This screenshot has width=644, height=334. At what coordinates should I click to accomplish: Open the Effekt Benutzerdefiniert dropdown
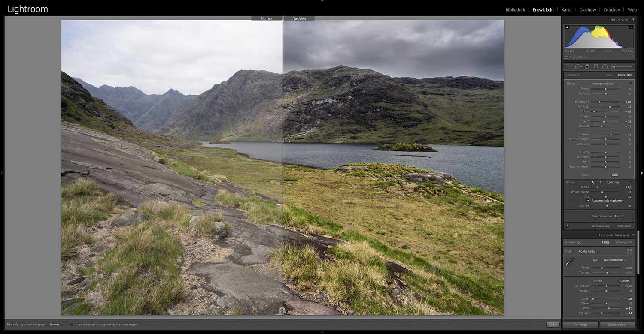tap(605, 84)
